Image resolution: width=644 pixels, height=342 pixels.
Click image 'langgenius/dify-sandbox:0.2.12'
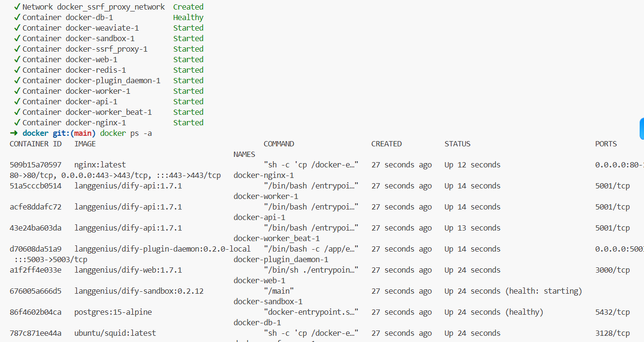click(139, 291)
